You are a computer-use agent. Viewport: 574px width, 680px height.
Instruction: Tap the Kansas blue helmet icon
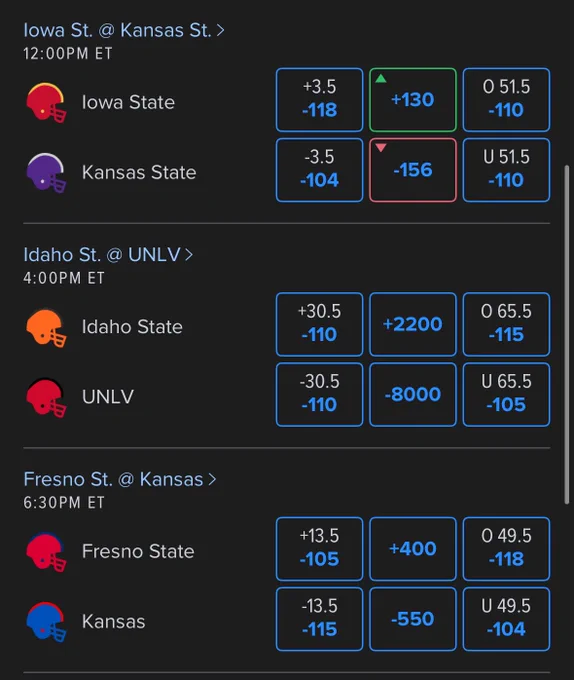(46, 621)
